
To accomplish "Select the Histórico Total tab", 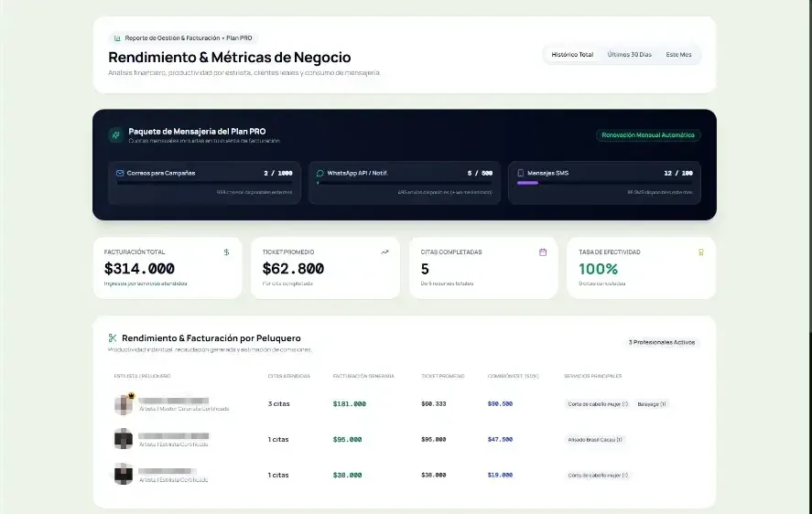I will (x=572, y=54).
